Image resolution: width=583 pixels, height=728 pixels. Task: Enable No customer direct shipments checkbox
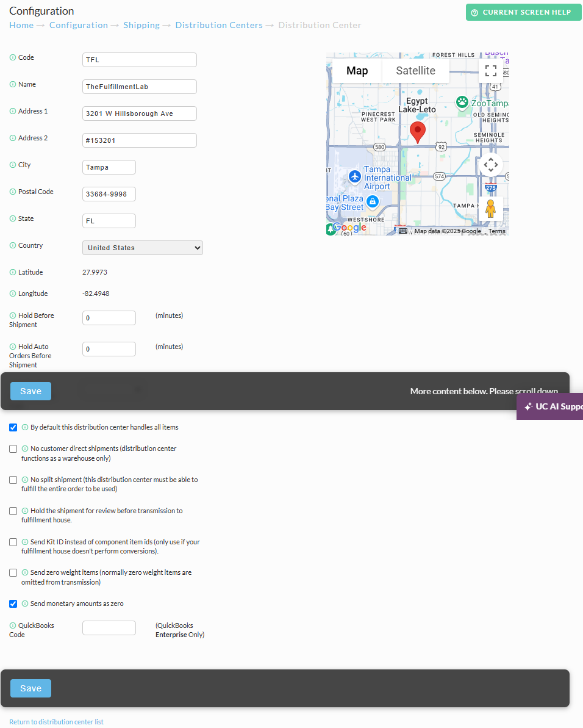[x=13, y=449]
